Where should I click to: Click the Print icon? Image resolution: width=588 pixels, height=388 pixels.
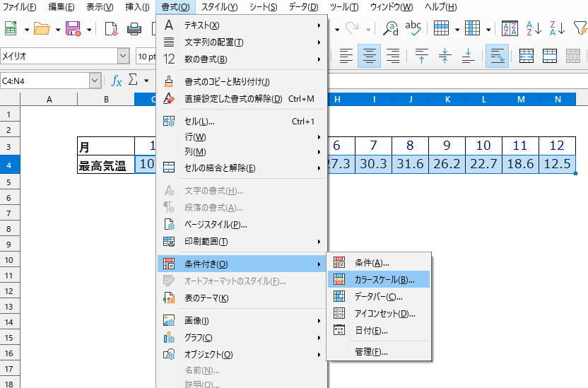click(x=134, y=28)
